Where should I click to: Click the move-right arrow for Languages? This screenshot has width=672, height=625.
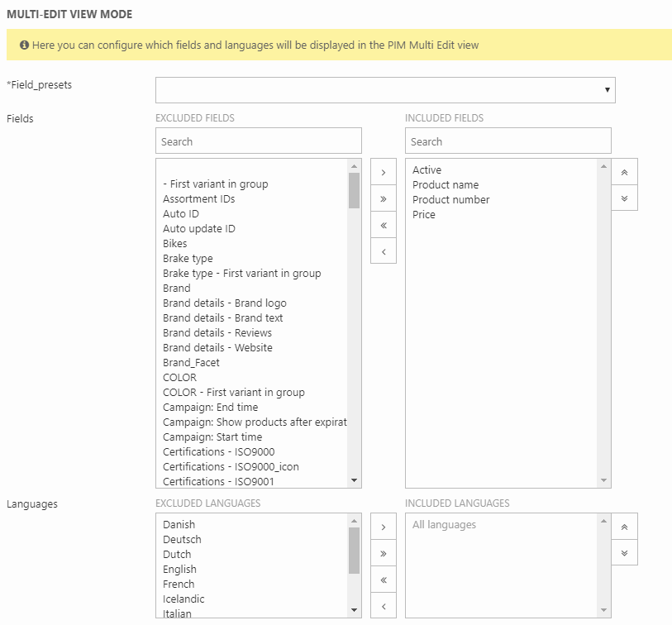click(384, 527)
